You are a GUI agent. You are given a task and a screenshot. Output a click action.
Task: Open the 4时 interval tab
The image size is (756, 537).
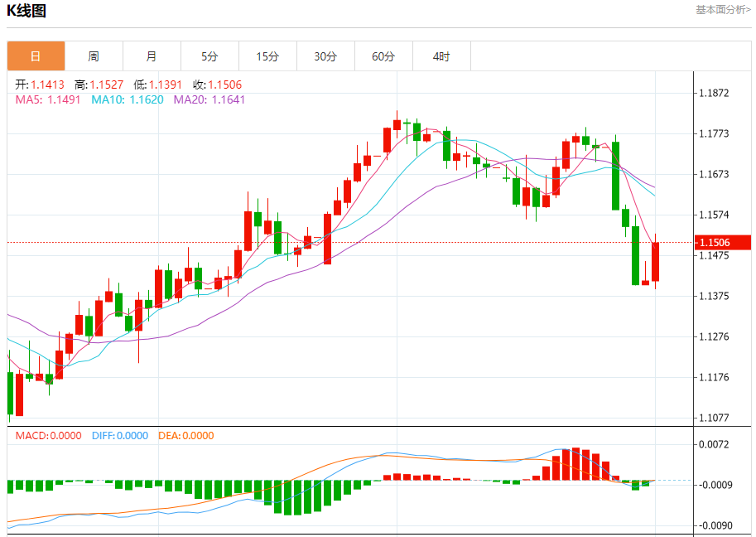coord(441,56)
